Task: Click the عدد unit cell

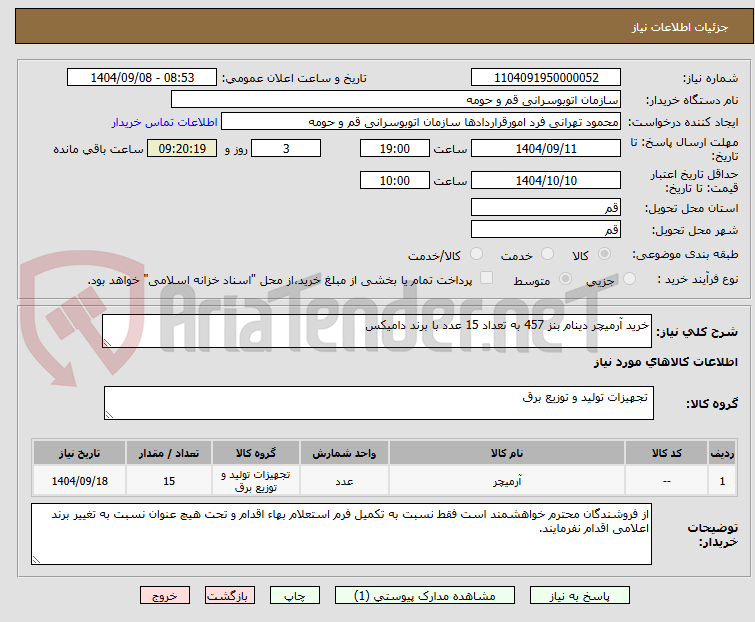Action: tap(344, 480)
